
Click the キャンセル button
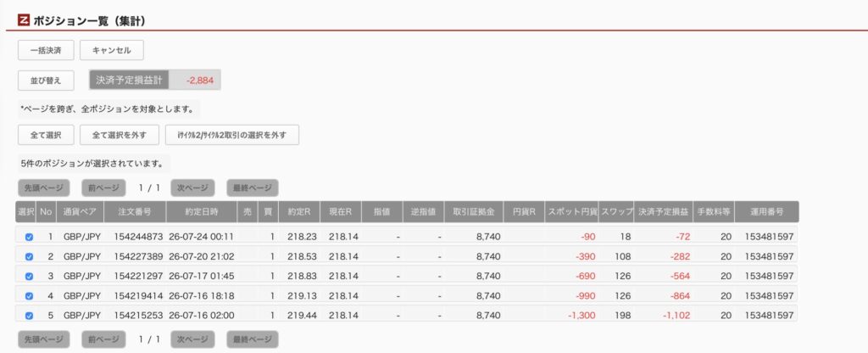(x=112, y=50)
